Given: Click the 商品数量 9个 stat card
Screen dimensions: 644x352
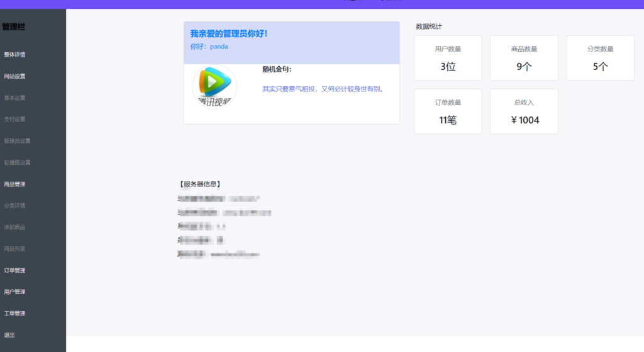Looking at the screenshot, I should coord(524,57).
